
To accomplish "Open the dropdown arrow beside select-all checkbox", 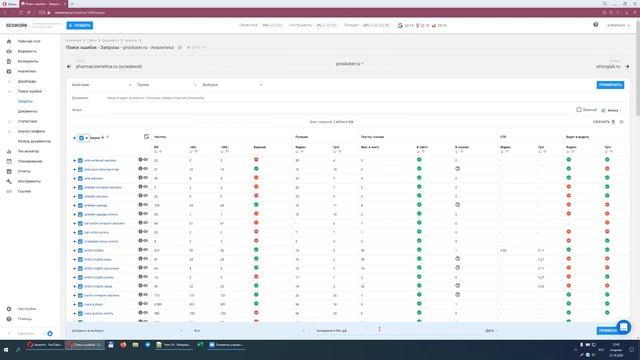I will pyautogui.click(x=87, y=138).
